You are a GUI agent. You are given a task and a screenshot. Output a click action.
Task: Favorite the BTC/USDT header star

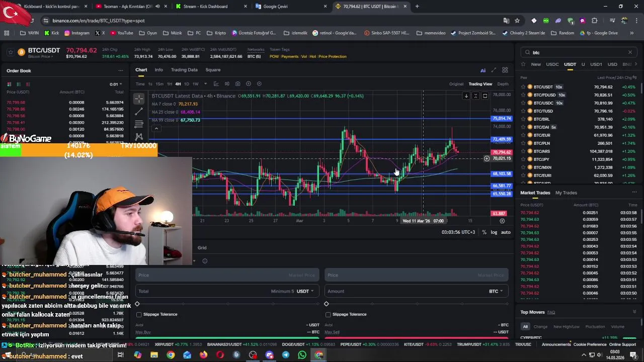(x=11, y=52)
